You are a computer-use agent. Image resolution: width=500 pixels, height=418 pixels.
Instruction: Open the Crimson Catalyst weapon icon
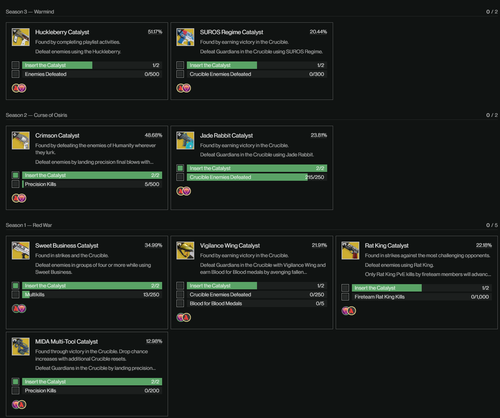click(21, 140)
